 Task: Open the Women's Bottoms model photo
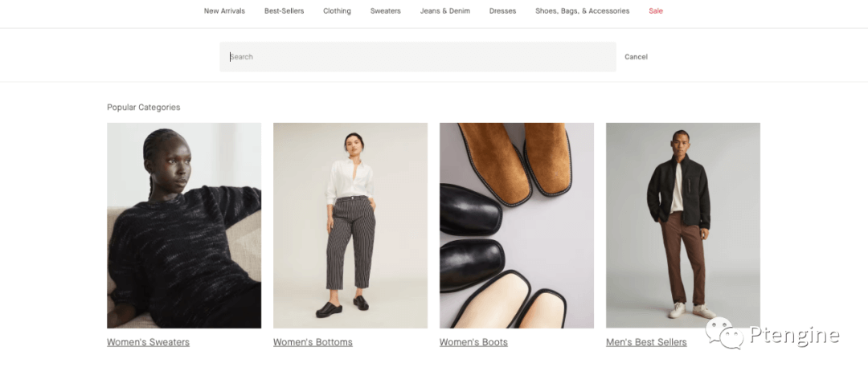350,225
